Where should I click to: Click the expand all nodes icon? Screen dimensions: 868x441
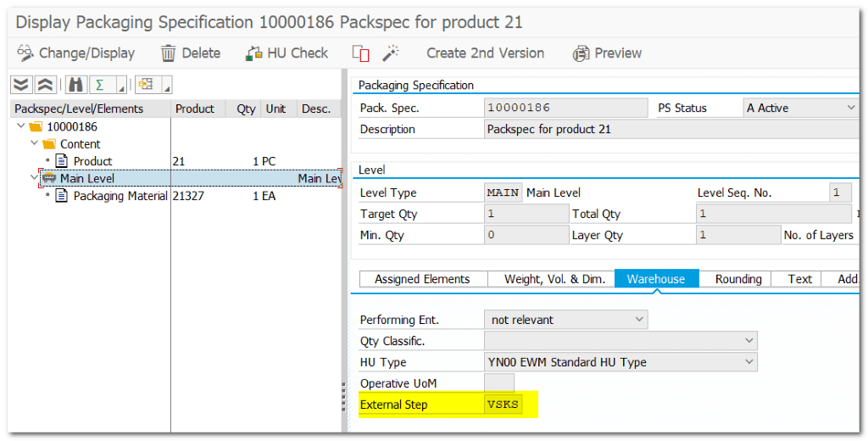point(22,85)
